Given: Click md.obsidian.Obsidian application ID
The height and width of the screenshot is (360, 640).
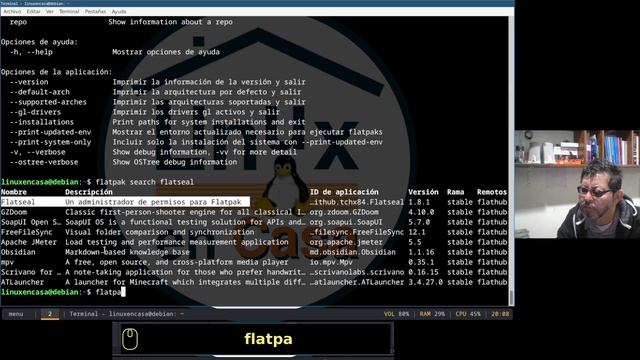Looking at the screenshot, I should coord(352,252).
